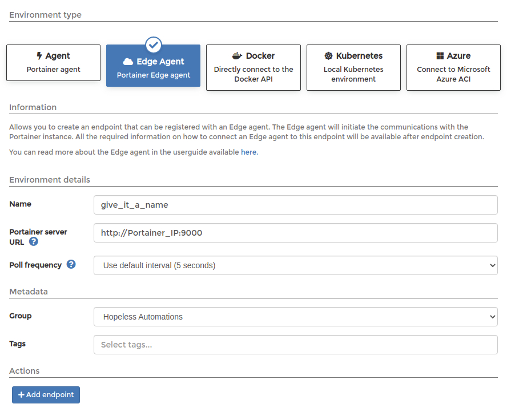Pick the Azure ACI environment option
Image resolution: width=507 pixels, height=420 pixels.
tap(453, 67)
